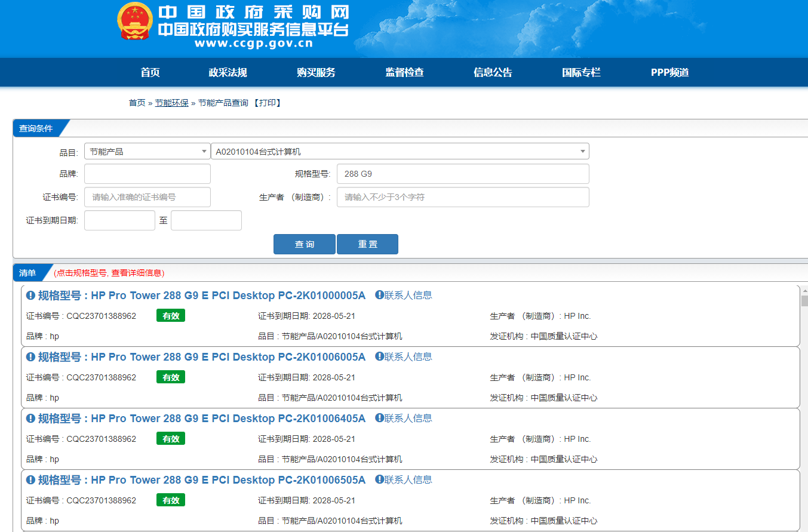
Task: Click 有效 badge in PC-2K01006505A row
Action: coord(171,500)
